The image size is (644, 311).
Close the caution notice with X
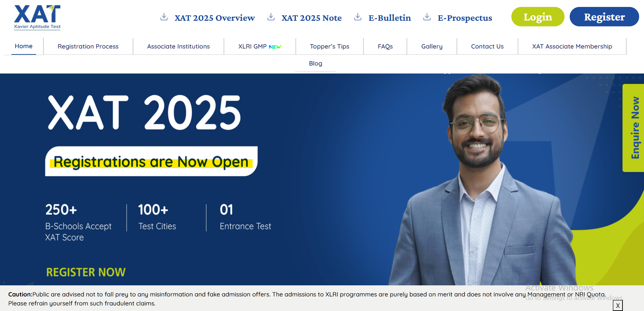[618, 305]
